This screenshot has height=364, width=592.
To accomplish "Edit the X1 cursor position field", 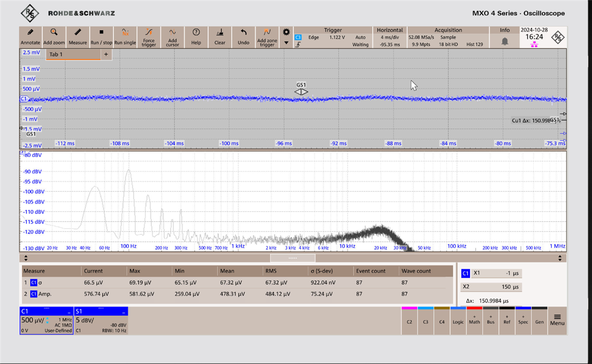I will 496,273.
